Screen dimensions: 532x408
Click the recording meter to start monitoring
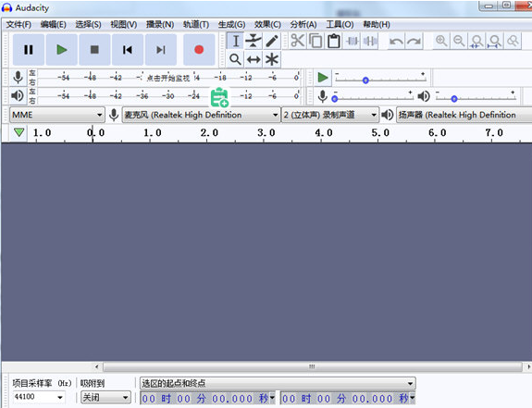[168, 78]
